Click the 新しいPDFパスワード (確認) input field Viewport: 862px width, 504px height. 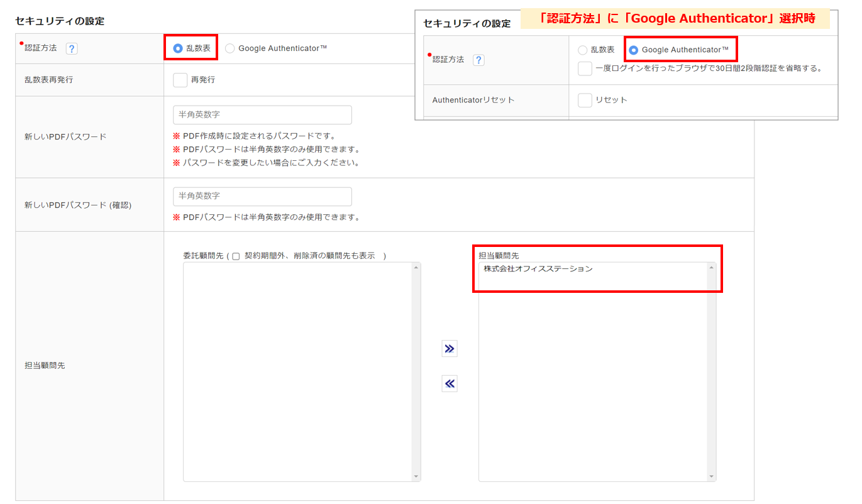262,196
